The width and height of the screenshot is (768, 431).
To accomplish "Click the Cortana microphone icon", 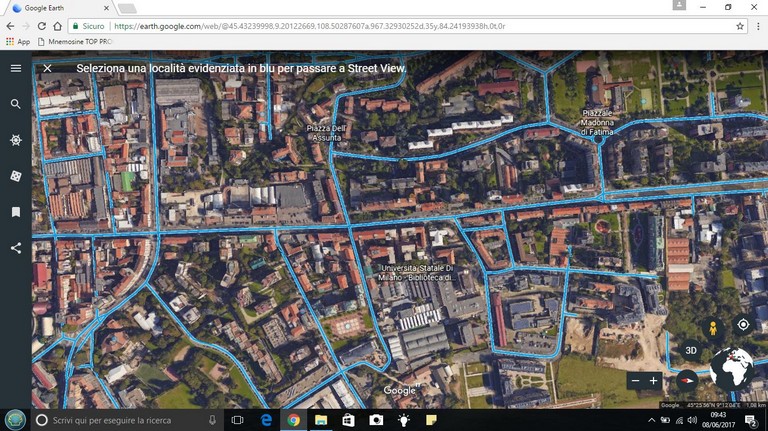I will [212, 420].
